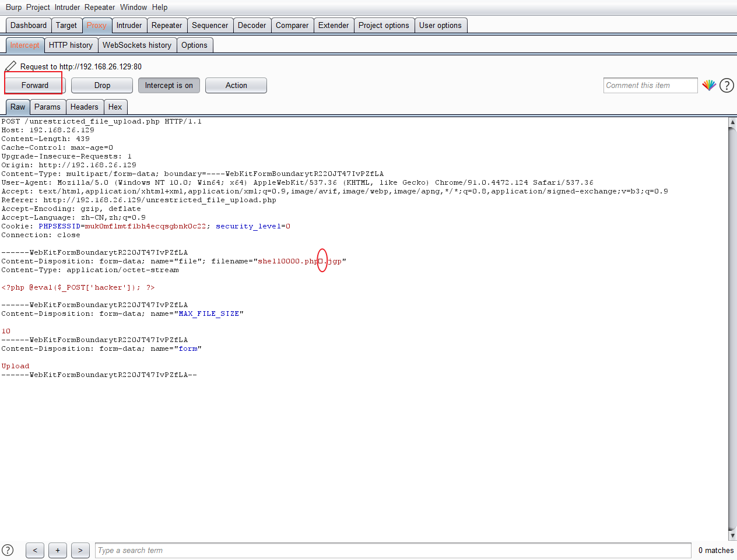The width and height of the screenshot is (737, 560).
Task: Click the Content-Length: 439 header line
Action: coord(45,139)
